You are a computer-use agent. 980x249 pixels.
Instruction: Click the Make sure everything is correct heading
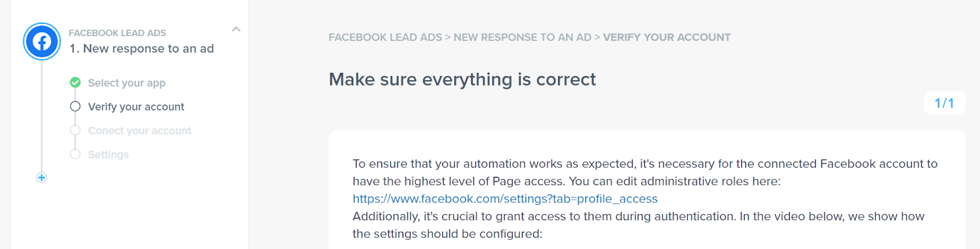[x=462, y=80]
